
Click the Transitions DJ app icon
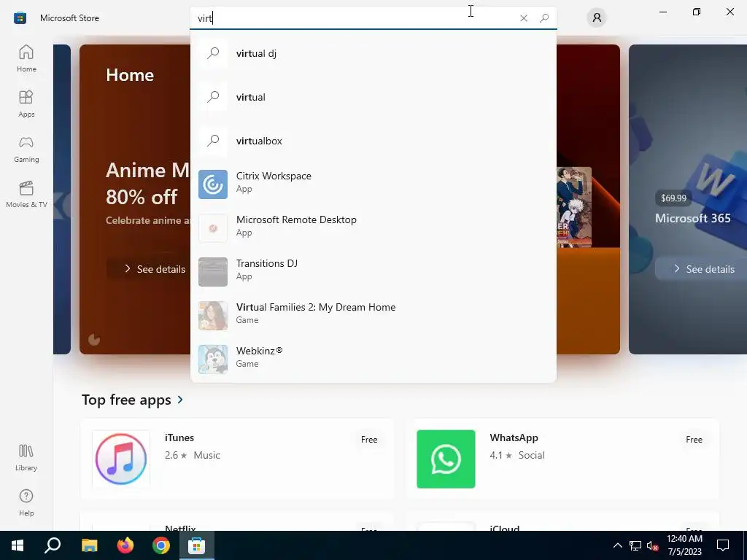click(x=213, y=272)
